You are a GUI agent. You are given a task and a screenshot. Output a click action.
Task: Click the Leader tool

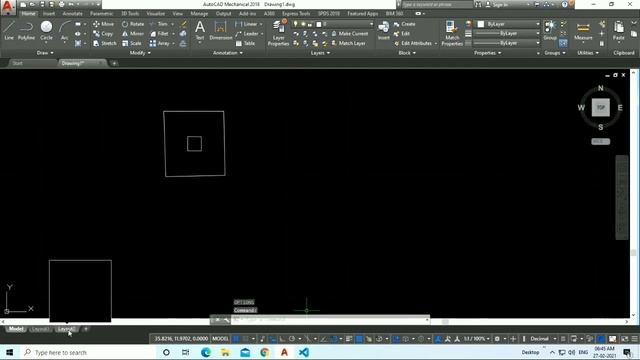[x=247, y=34]
